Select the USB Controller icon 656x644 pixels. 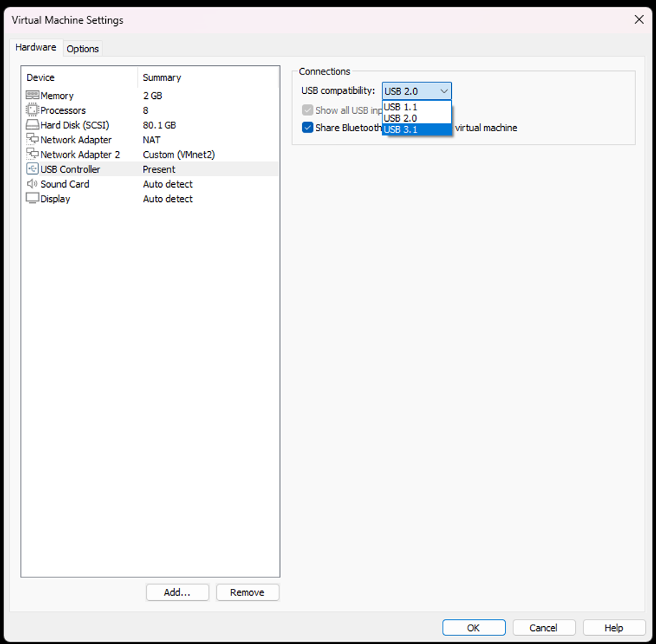coord(32,168)
